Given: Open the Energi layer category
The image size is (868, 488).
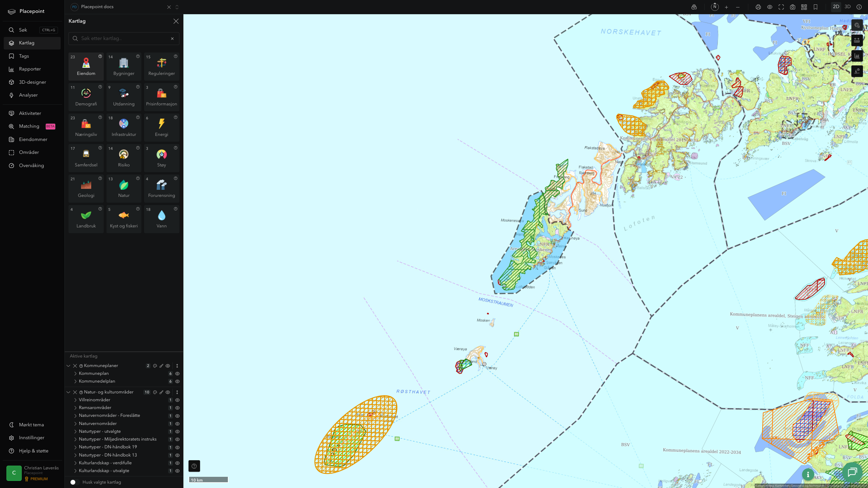Looking at the screenshot, I should [x=162, y=127].
